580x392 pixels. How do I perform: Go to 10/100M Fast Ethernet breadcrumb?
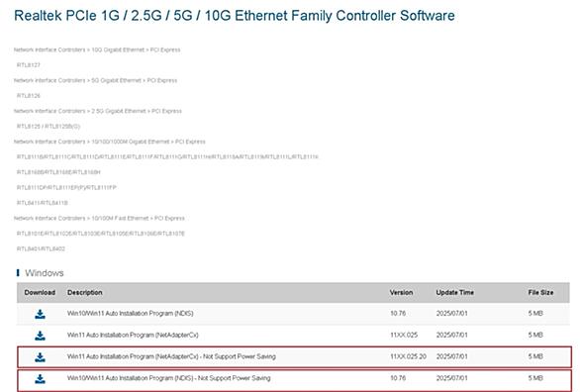pos(120,219)
